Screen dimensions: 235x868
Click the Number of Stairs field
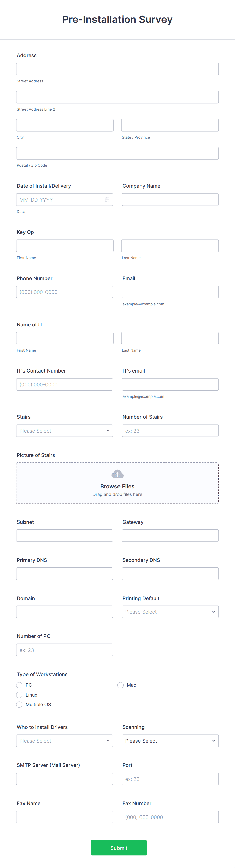pyautogui.click(x=170, y=430)
